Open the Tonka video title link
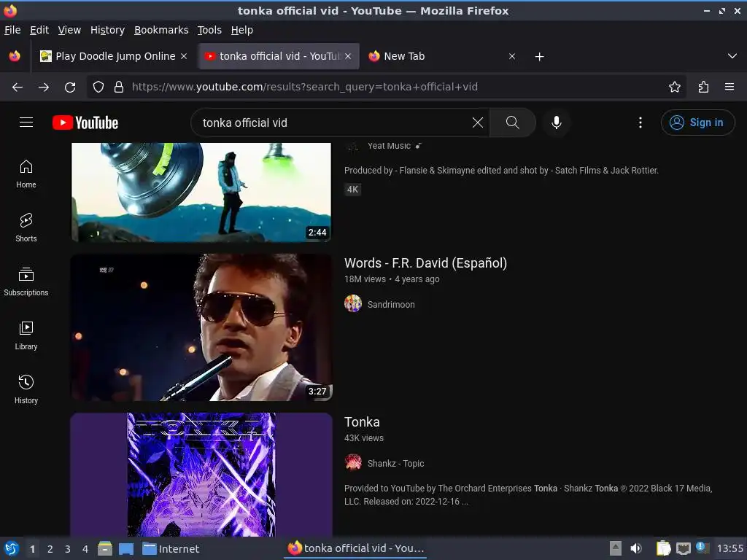This screenshot has height=560, width=747. [362, 422]
